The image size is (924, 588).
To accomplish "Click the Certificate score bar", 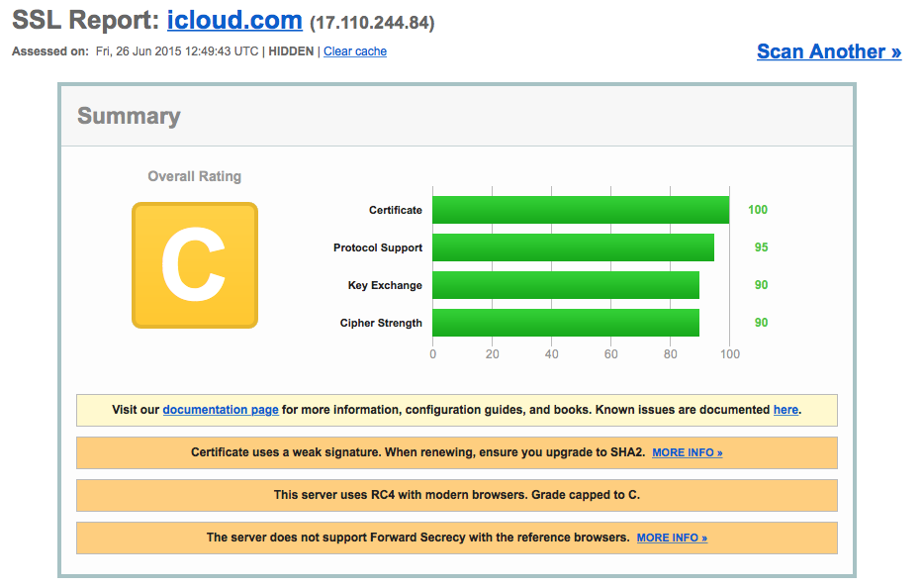I will [581, 210].
